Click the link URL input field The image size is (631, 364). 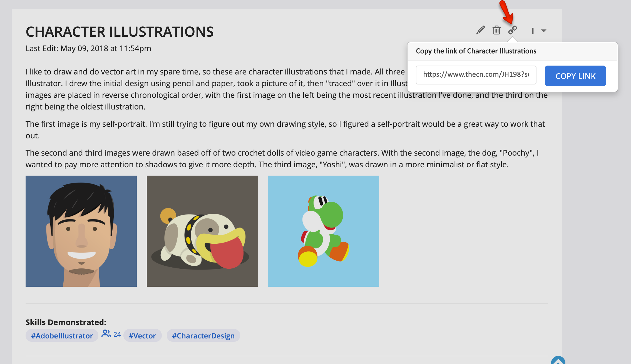point(476,75)
